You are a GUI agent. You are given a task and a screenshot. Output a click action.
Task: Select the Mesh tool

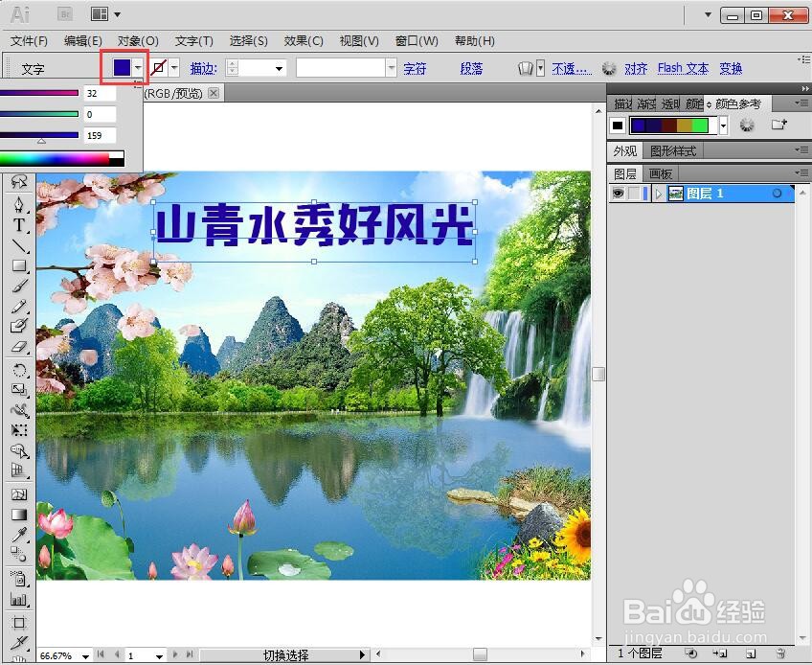coord(19,494)
